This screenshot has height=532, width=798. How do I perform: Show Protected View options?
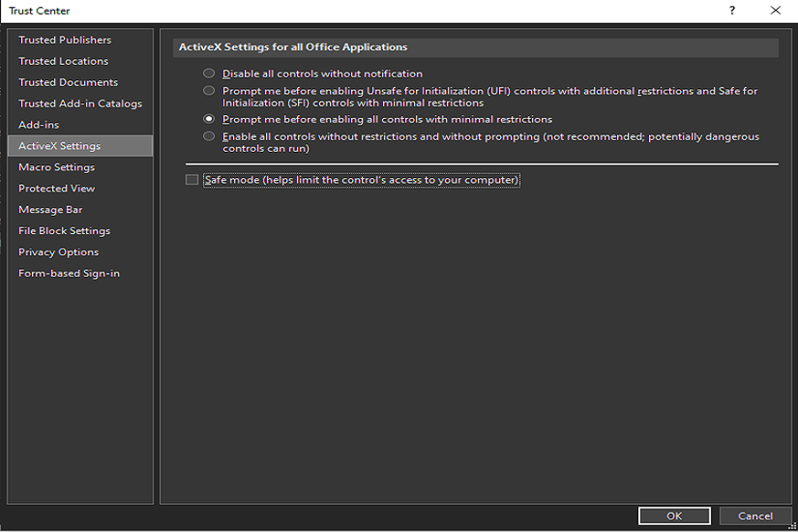pyautogui.click(x=56, y=189)
